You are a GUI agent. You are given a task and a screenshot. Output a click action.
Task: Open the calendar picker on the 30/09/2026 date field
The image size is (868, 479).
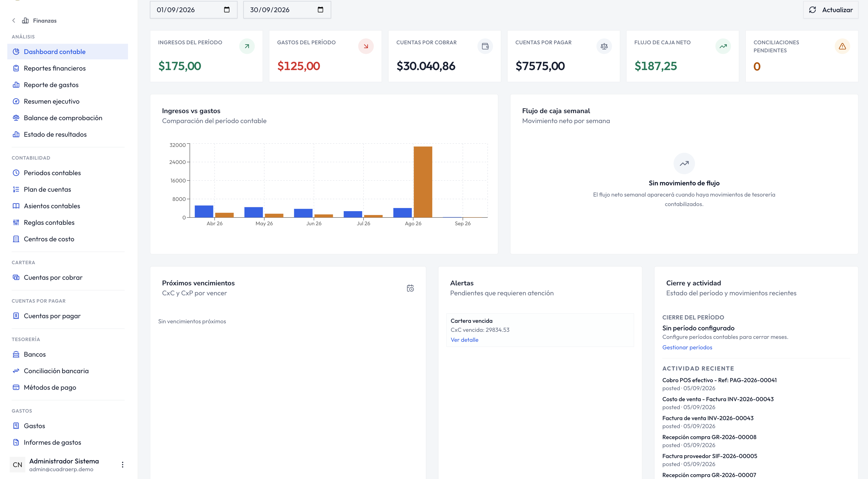click(320, 10)
